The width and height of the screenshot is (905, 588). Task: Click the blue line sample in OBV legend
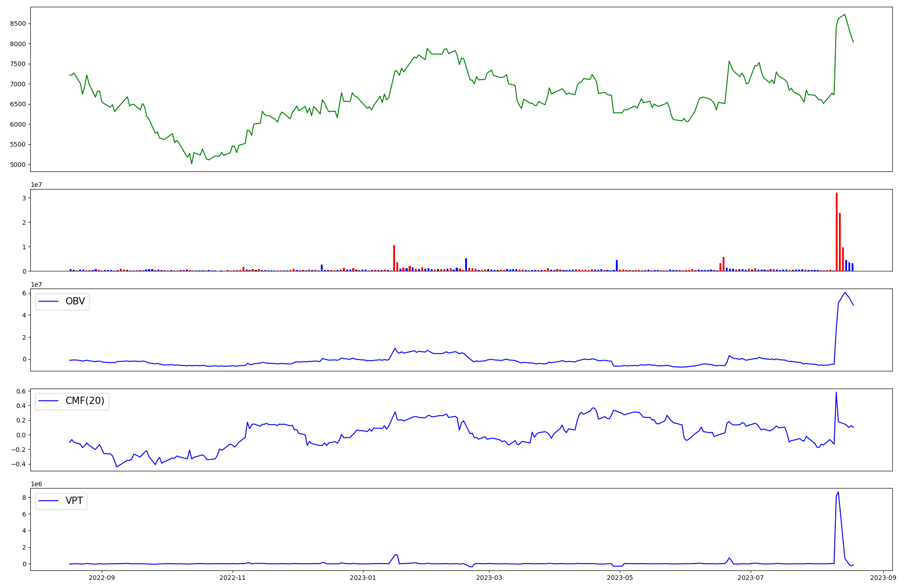(x=49, y=301)
